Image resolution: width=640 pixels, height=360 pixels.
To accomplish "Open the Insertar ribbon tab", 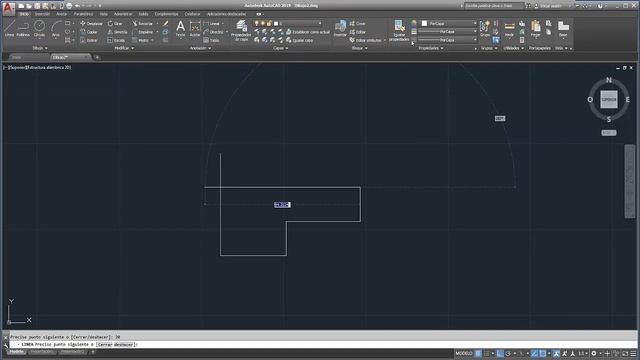I will pyautogui.click(x=42, y=14).
